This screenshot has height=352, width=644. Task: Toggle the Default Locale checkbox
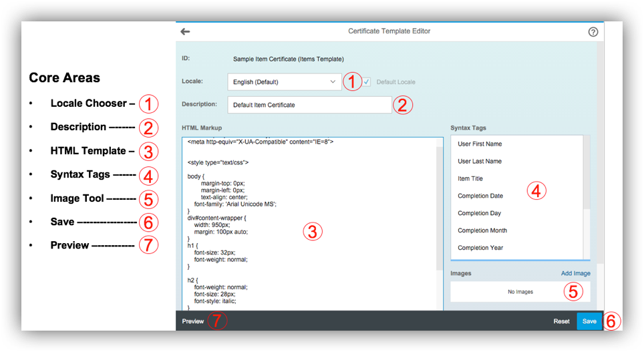click(366, 81)
